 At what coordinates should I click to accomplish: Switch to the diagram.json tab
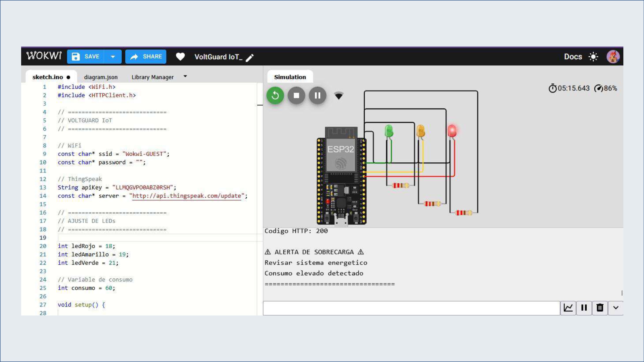[x=101, y=77]
